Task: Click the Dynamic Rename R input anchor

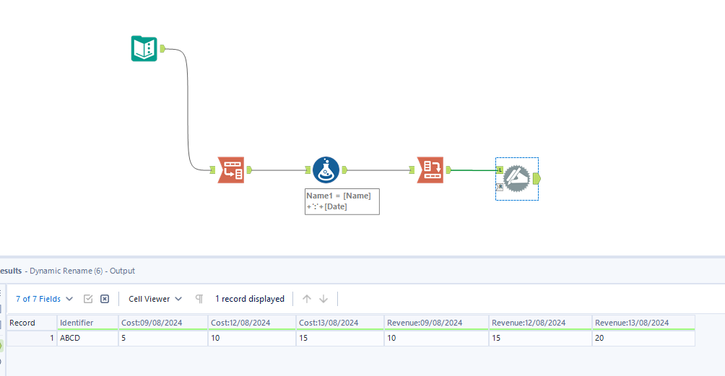Action: click(x=500, y=187)
